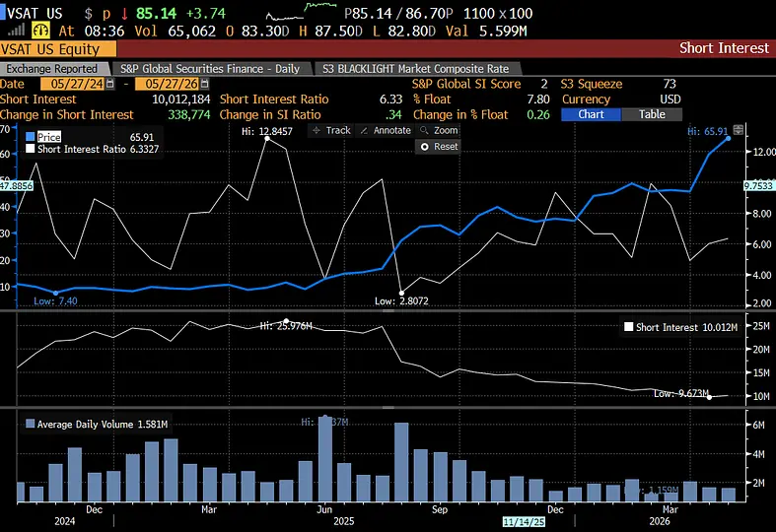Image resolution: width=776 pixels, height=532 pixels.
Task: Click the Short Interest 10.012M legend swatch
Action: (628, 327)
